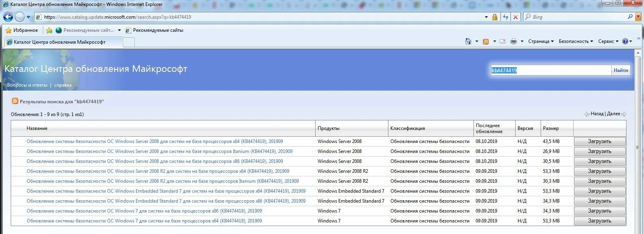Open the Сервис menu

(608, 41)
